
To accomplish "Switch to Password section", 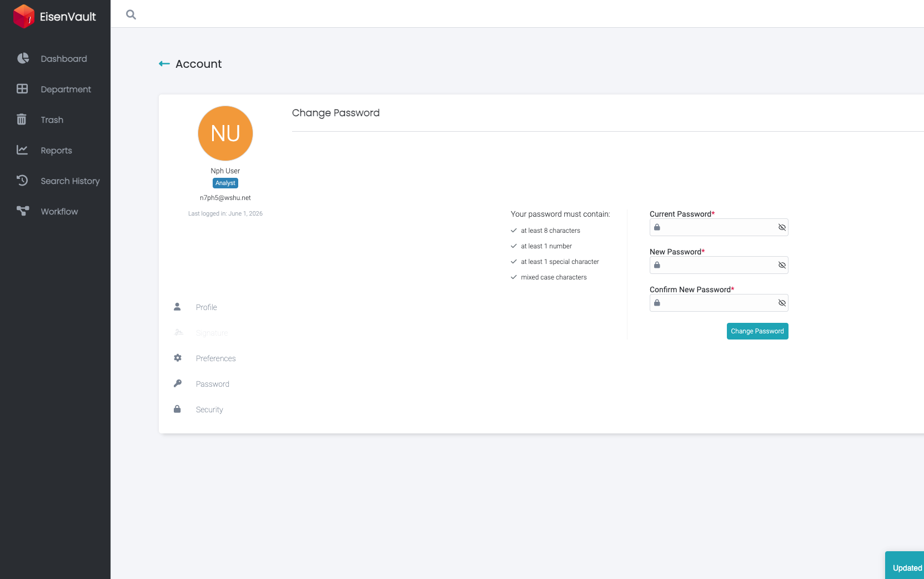I will [x=212, y=384].
